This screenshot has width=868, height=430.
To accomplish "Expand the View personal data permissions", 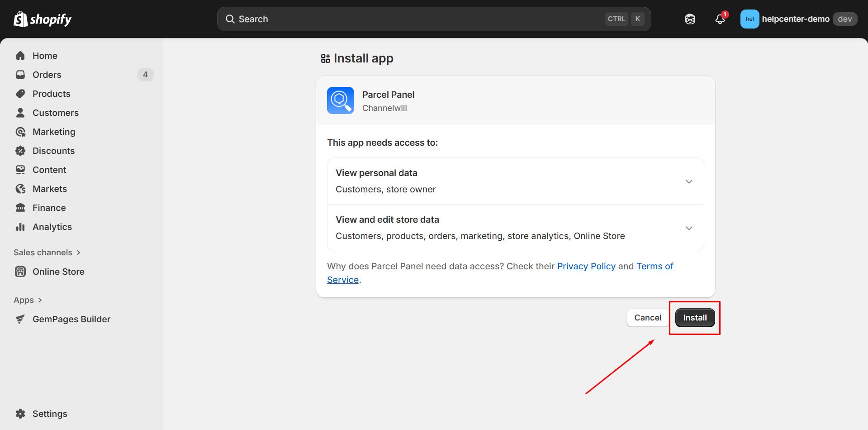I will click(x=688, y=182).
